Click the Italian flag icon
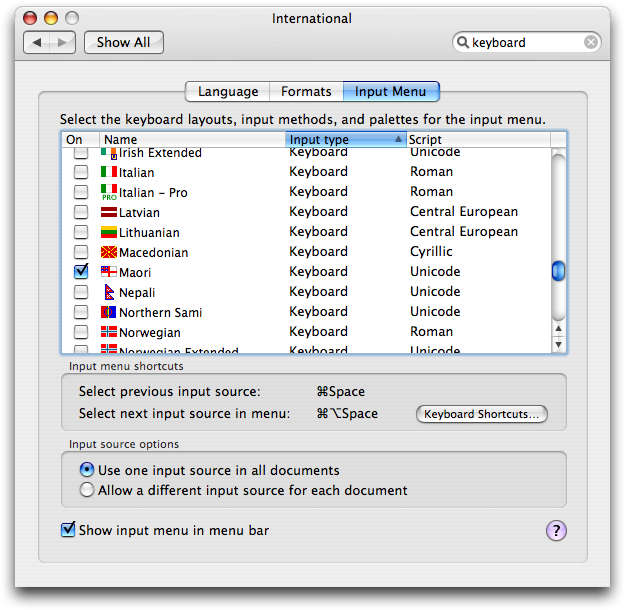This screenshot has height=610, width=625. [x=109, y=172]
